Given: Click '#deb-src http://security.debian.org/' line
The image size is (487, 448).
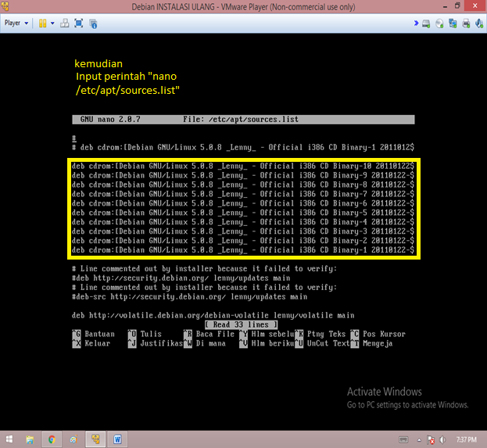Looking at the screenshot, I should coord(189,296).
